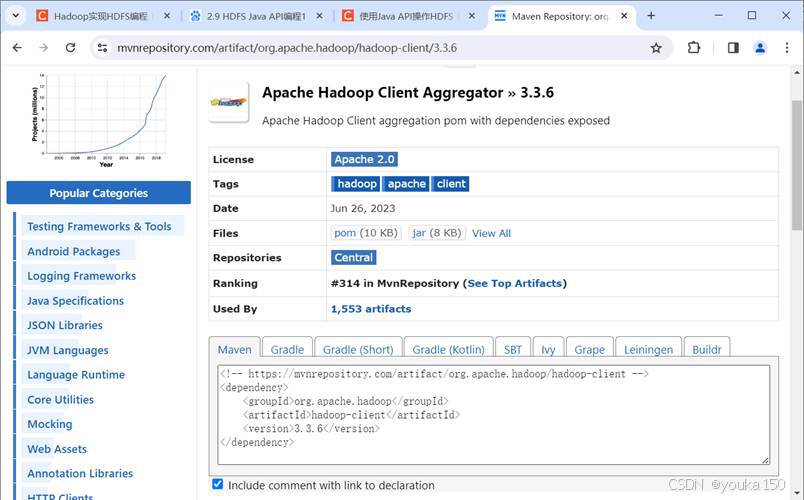Click the textarea resize handle corner
Viewport: 804px width, 500px height.
pos(765,460)
